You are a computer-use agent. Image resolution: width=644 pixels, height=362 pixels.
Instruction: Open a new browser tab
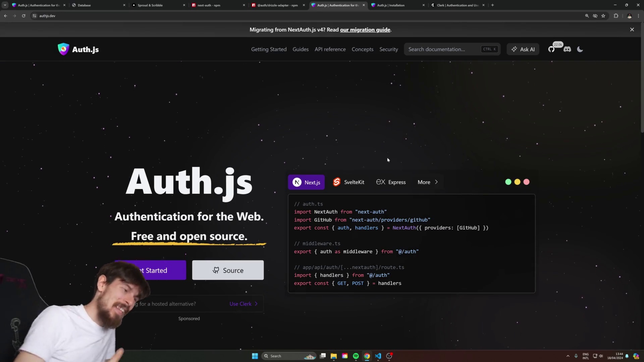492,5
